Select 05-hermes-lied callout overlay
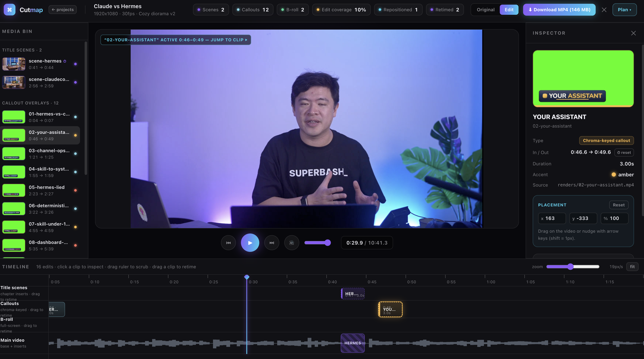The width and height of the screenshot is (644, 359). coord(40,191)
